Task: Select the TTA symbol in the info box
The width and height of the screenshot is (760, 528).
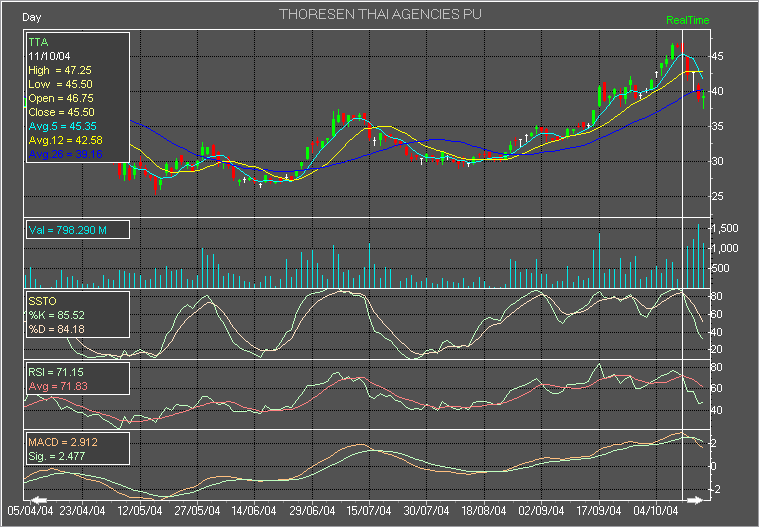Action: pyautogui.click(x=38, y=42)
